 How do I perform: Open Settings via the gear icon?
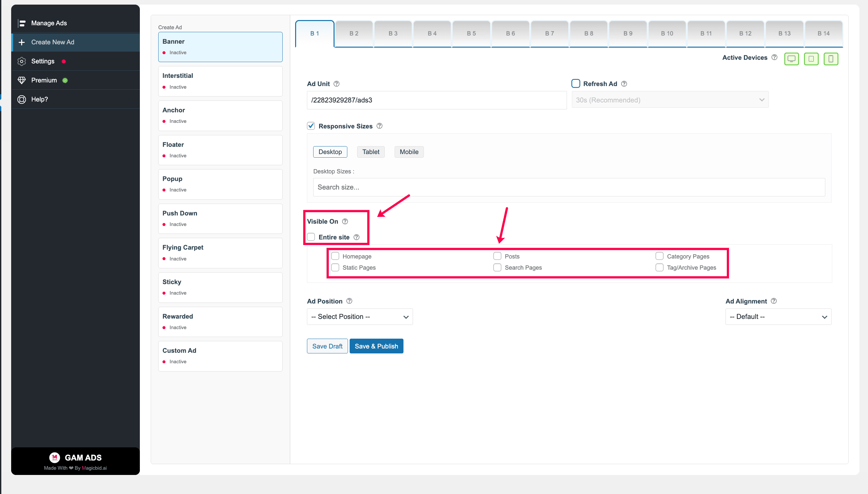pyautogui.click(x=22, y=61)
